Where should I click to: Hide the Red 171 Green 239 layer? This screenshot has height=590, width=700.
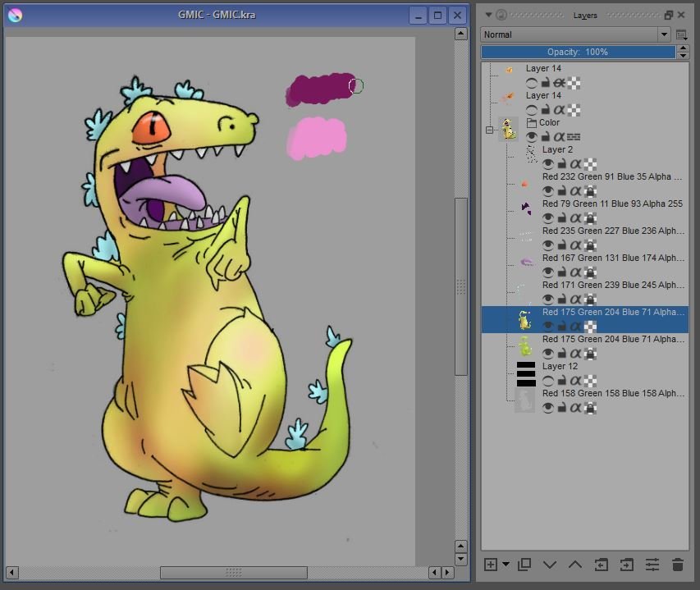(x=547, y=300)
